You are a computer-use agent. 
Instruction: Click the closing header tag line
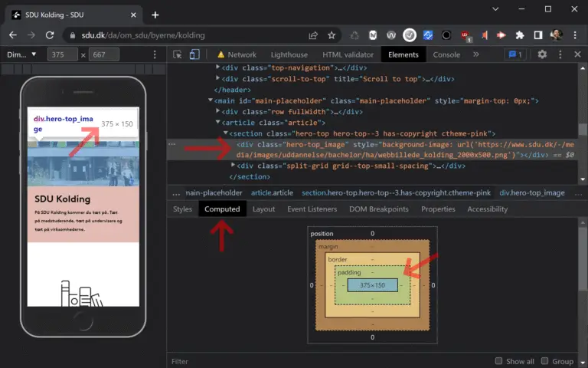coord(233,90)
